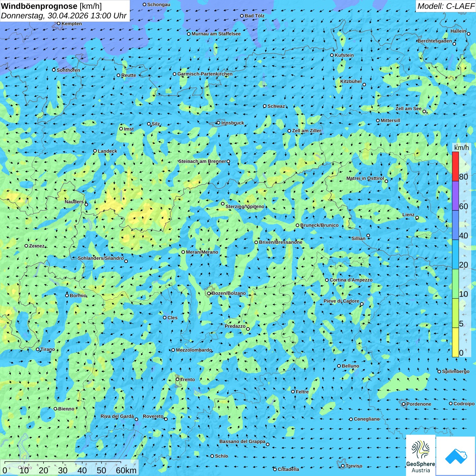Viewport: 476px width, 476px height.
Task: Click the 'Mittersill' label
Action: 390,120
